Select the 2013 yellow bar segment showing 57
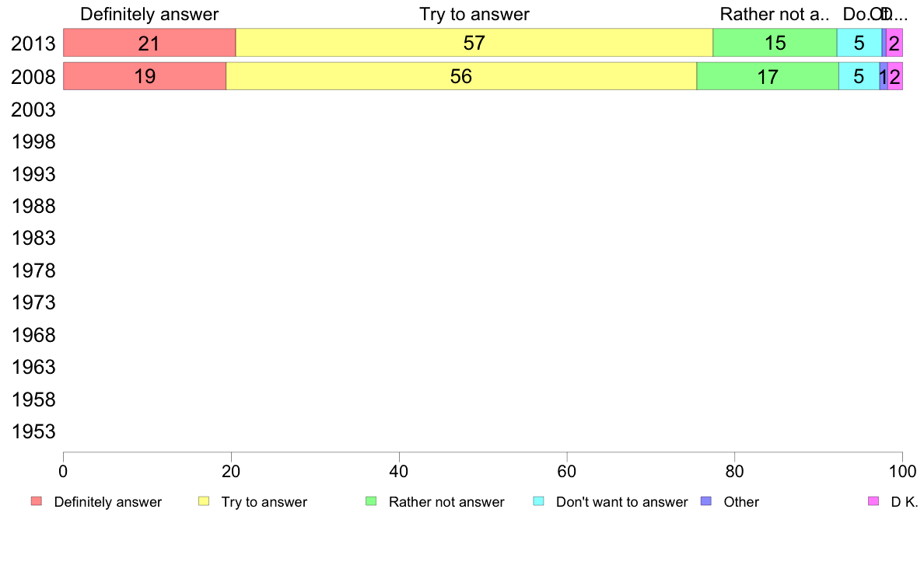 click(474, 43)
